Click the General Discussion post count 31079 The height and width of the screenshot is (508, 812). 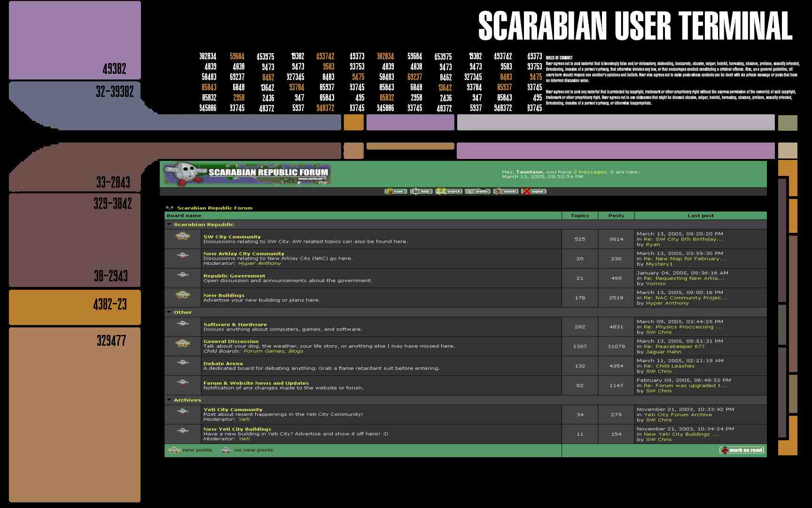(616, 346)
